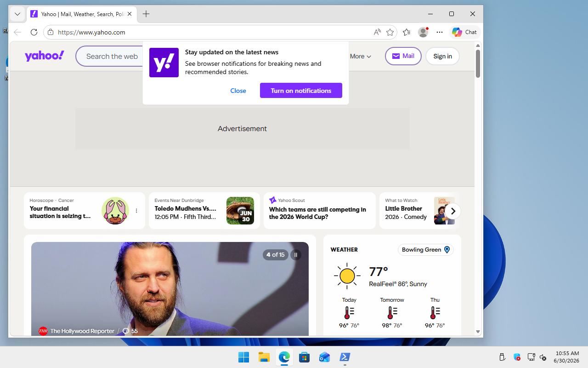Click scrollbar down arrow
The height and width of the screenshot is (368, 588).
point(478,332)
